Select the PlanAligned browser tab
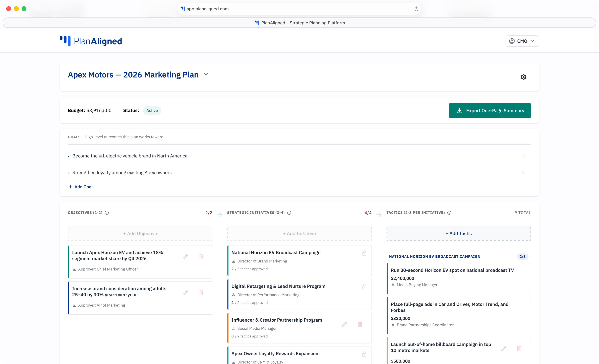Image resolution: width=599 pixels, height=364 pixels. (299, 23)
